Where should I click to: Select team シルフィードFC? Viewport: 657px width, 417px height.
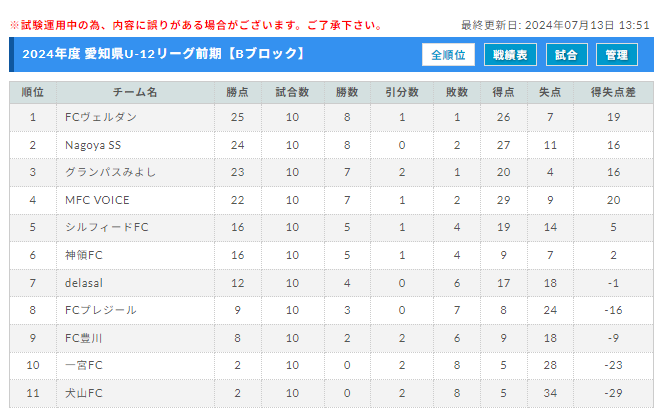[107, 227]
